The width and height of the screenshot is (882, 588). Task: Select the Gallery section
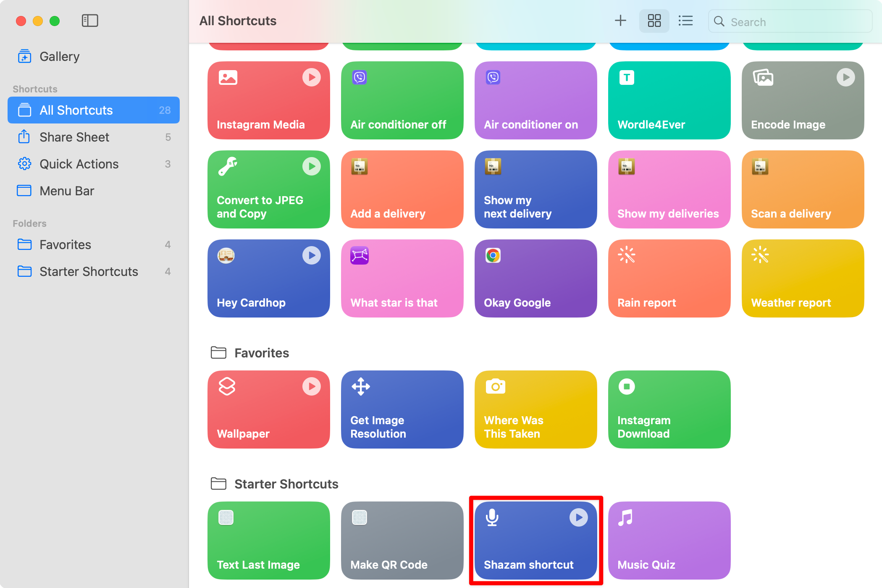click(x=60, y=56)
